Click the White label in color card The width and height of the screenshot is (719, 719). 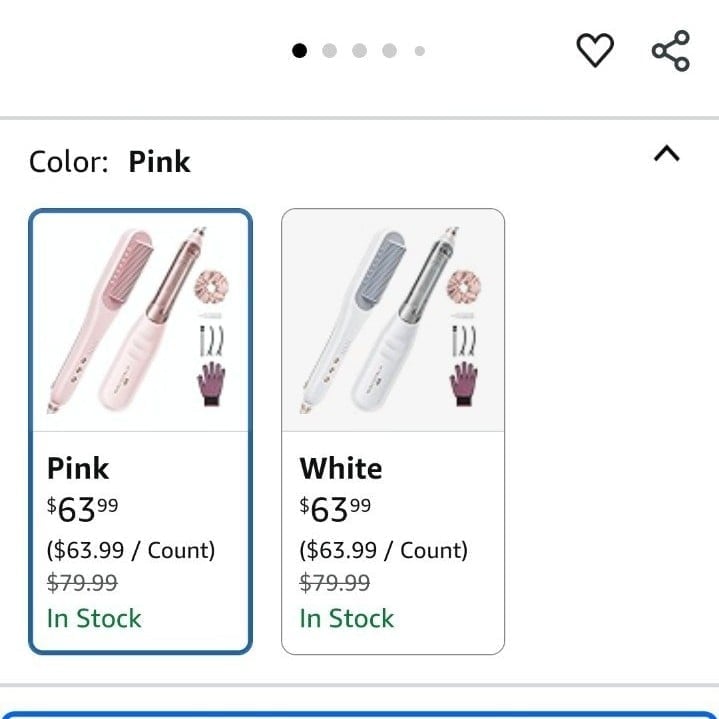(x=341, y=468)
